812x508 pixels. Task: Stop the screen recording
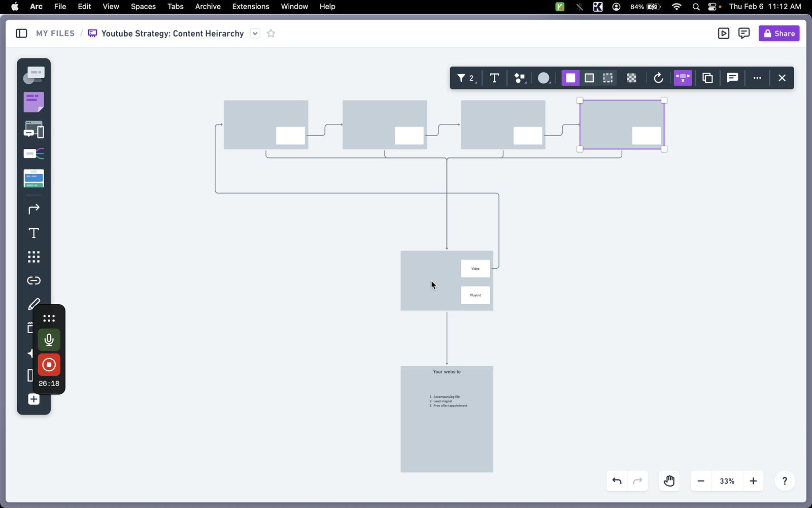[49, 365]
